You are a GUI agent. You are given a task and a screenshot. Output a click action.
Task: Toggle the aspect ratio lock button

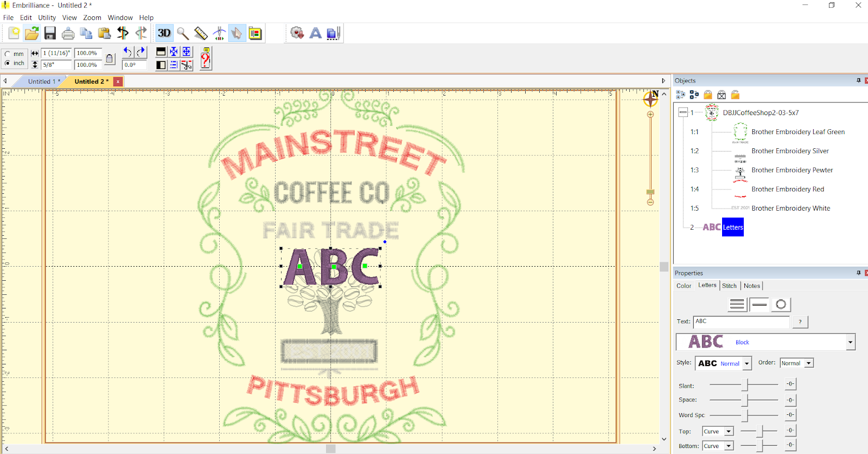(110, 59)
